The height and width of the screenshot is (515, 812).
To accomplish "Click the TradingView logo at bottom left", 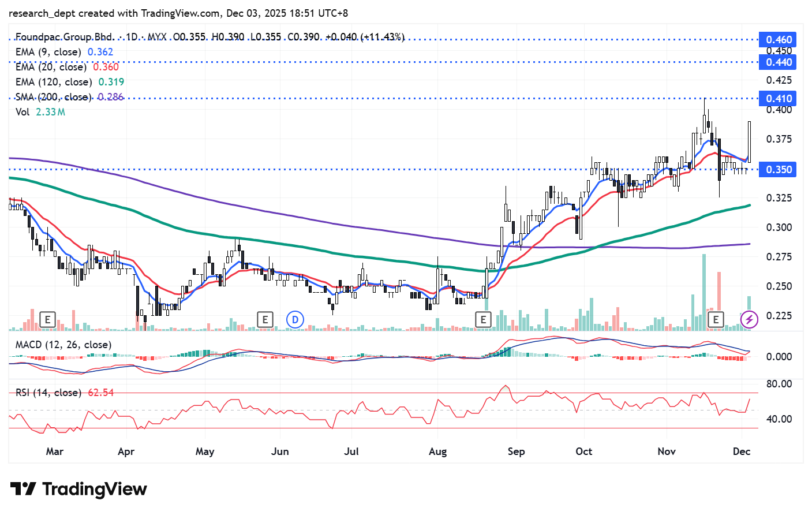I will tap(78, 489).
